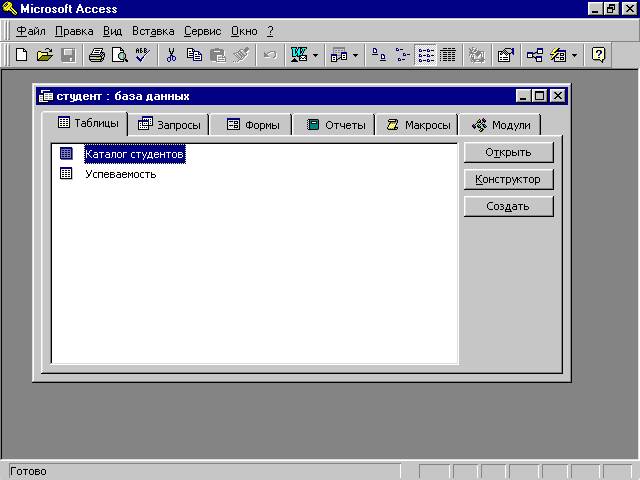
Task: Enable the Details view button
Action: click(x=448, y=55)
